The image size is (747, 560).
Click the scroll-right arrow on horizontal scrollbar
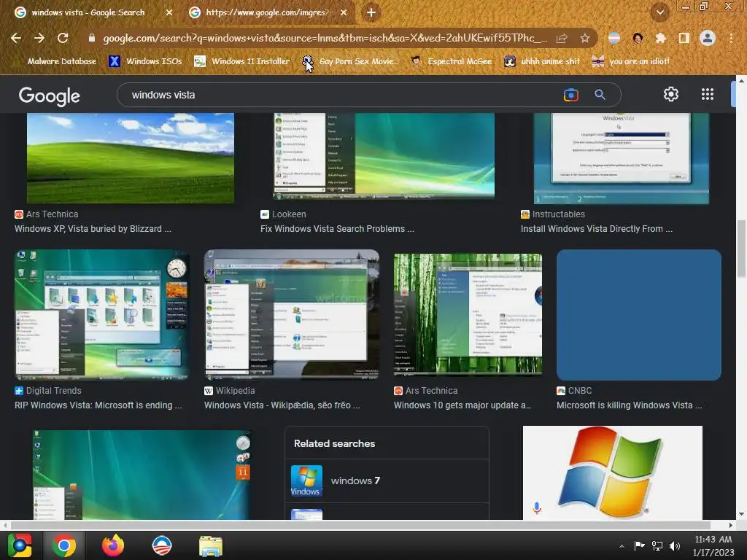731,525
